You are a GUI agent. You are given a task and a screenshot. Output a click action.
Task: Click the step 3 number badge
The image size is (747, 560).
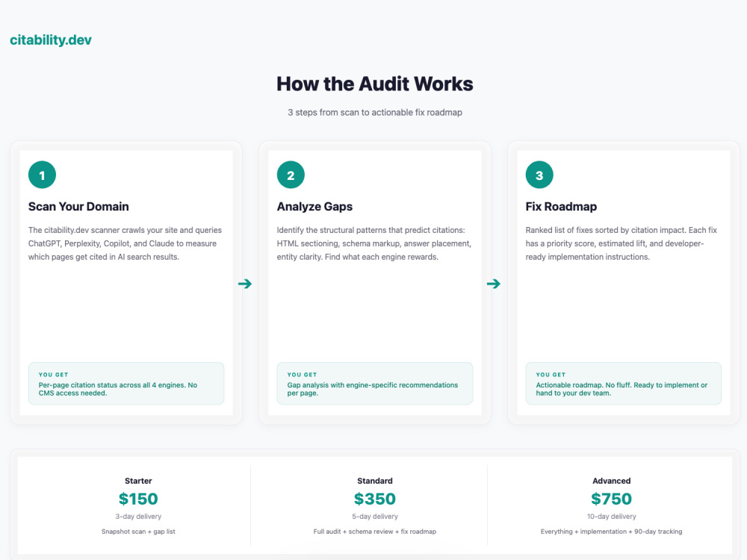point(539,175)
